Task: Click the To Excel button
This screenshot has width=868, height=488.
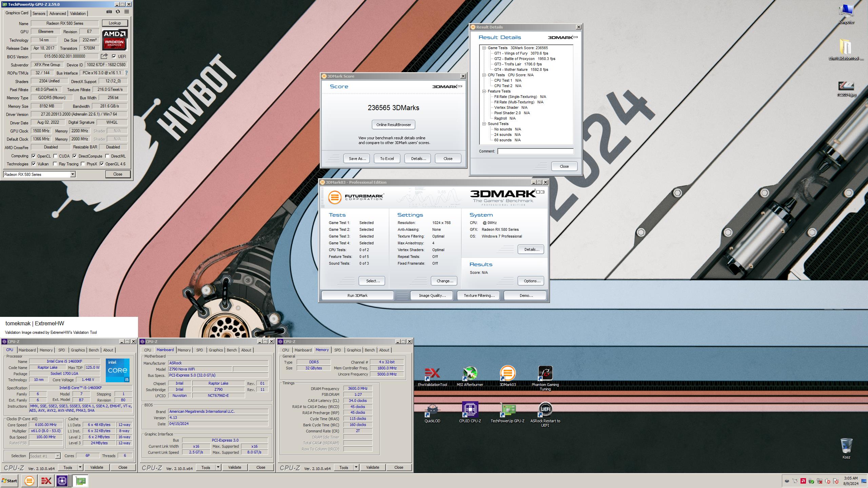Action: (x=387, y=159)
